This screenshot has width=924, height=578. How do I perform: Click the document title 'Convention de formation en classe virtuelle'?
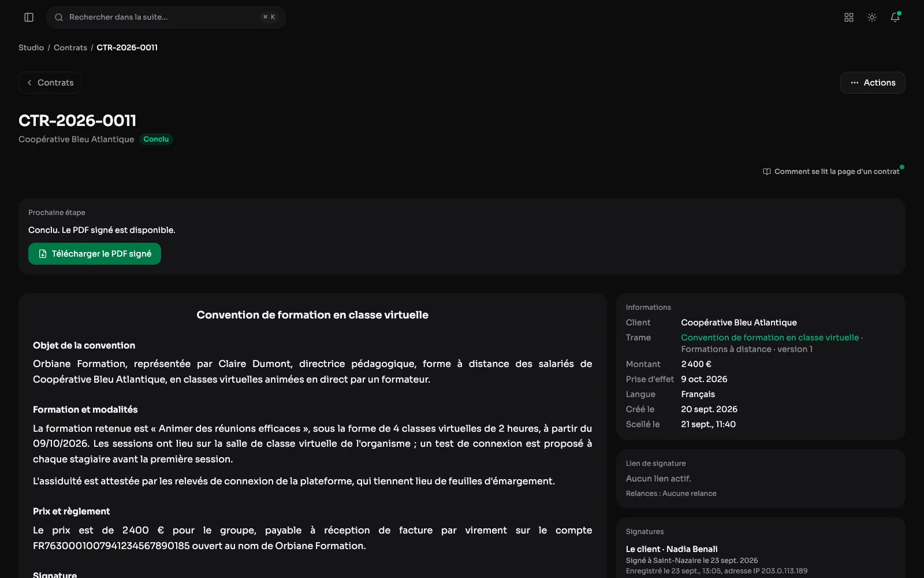(x=312, y=315)
